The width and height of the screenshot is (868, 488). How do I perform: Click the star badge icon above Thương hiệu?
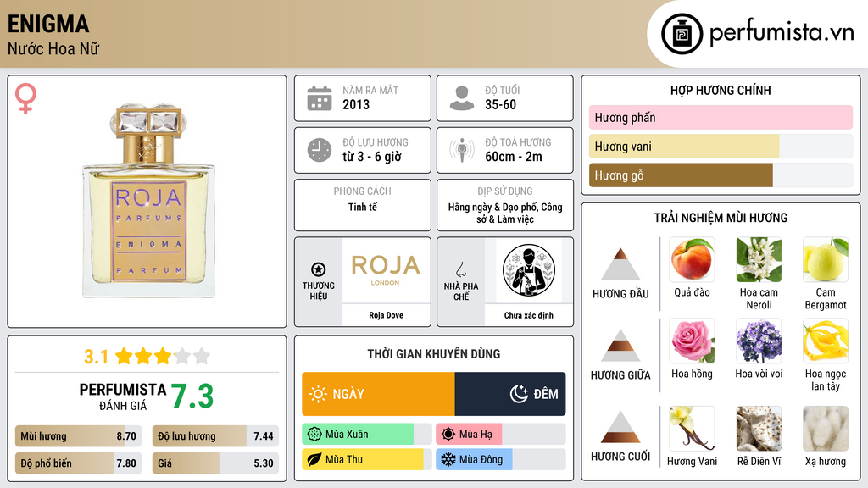pos(319,269)
